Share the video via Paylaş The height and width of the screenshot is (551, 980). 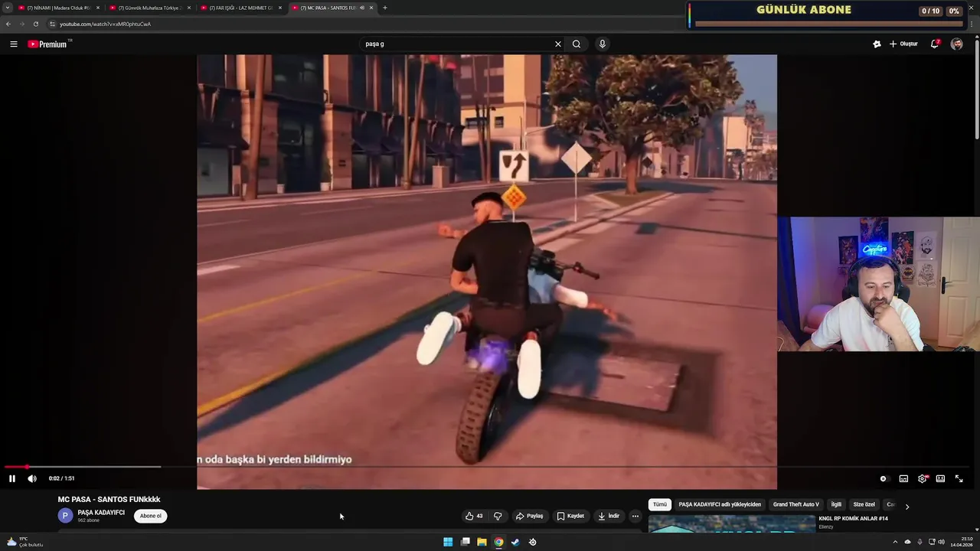[x=529, y=516]
